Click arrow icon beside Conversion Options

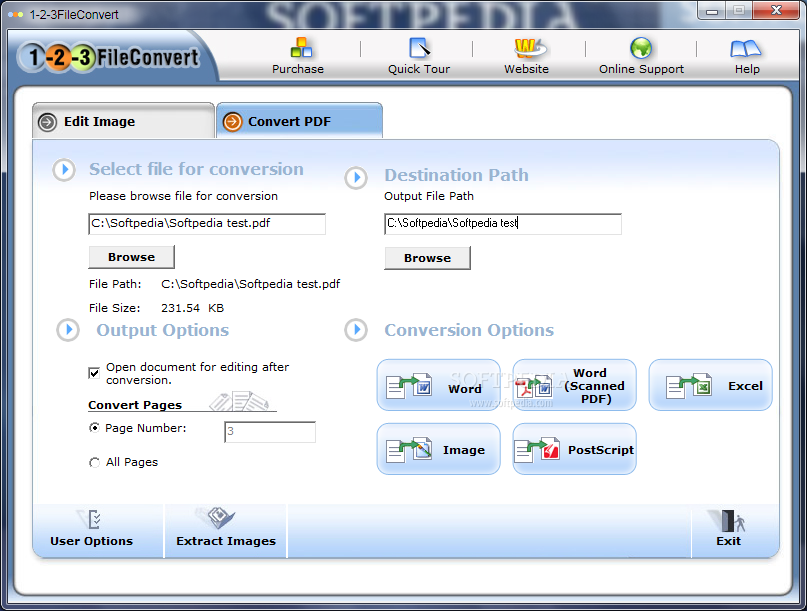[x=356, y=330]
